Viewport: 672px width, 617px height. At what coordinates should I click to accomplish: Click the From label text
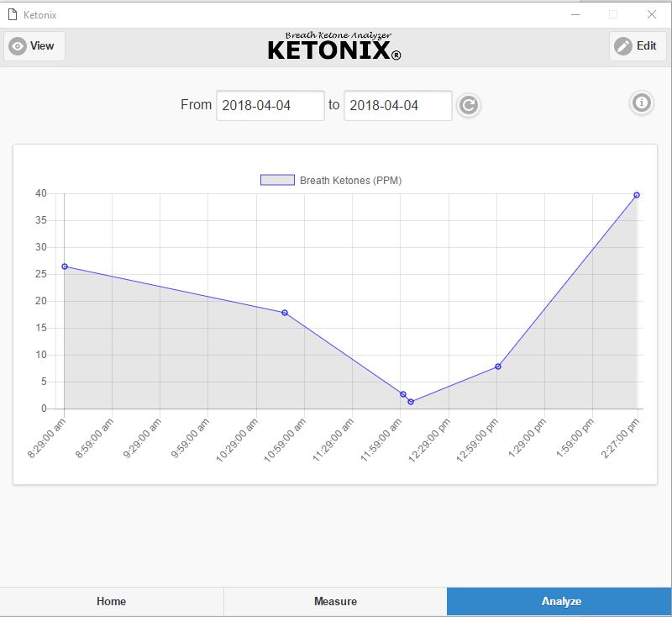click(x=197, y=104)
